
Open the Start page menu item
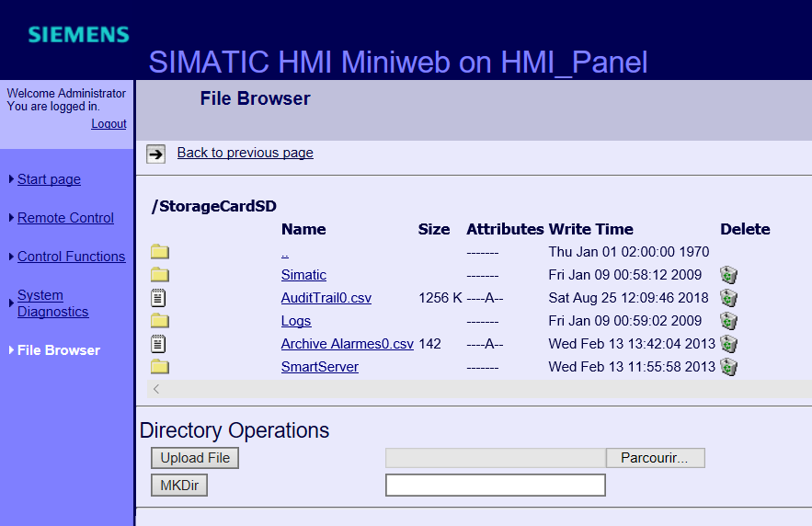tap(49, 179)
